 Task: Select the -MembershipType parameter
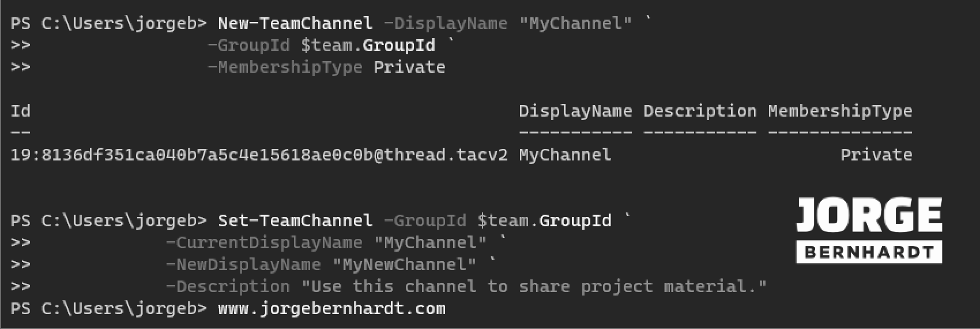[x=285, y=68]
